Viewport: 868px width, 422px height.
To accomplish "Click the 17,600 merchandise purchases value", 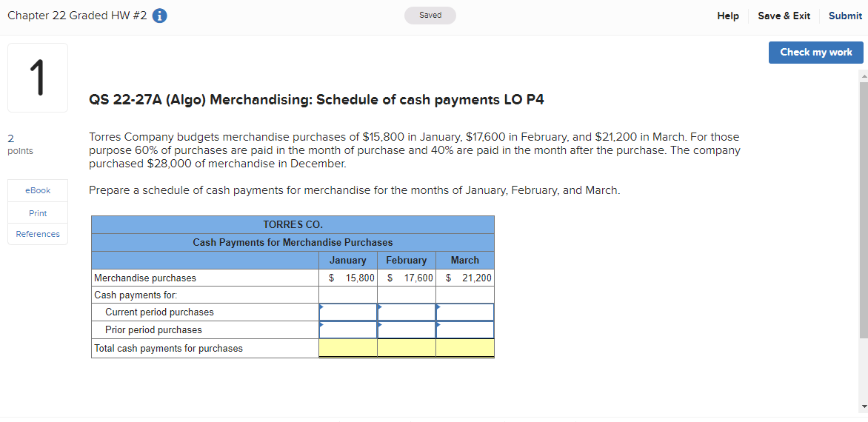I will [418, 278].
